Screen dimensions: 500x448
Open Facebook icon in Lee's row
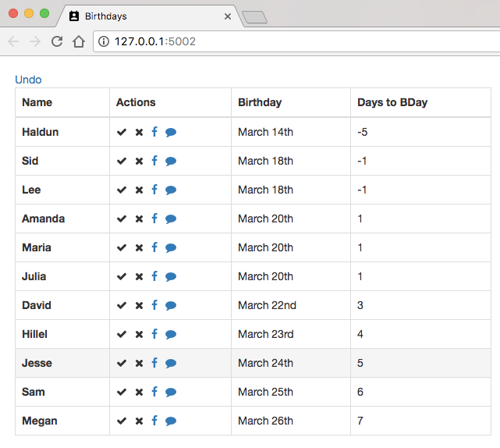(154, 190)
